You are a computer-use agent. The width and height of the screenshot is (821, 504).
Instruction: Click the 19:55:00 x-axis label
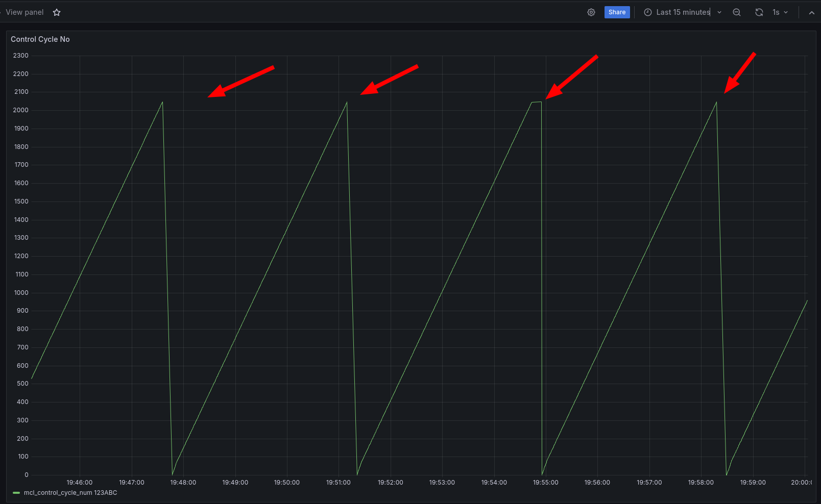coord(546,483)
